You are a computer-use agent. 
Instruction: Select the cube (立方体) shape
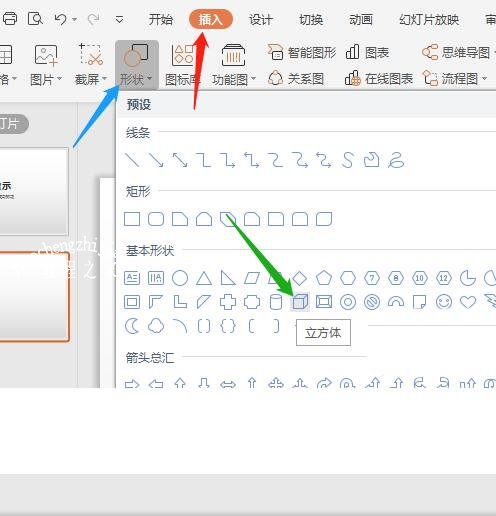pyautogui.click(x=300, y=302)
